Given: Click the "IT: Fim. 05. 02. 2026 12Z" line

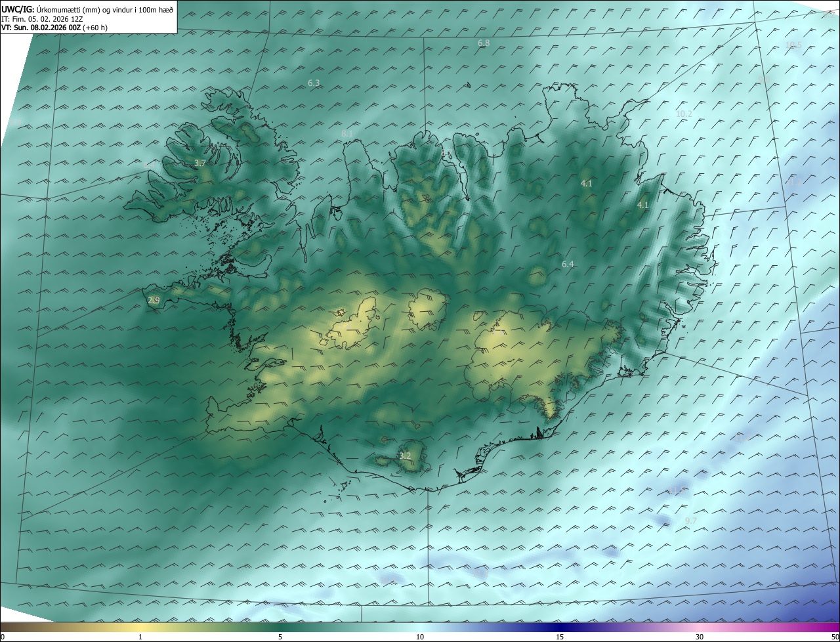Looking at the screenshot, I should 42,18.
